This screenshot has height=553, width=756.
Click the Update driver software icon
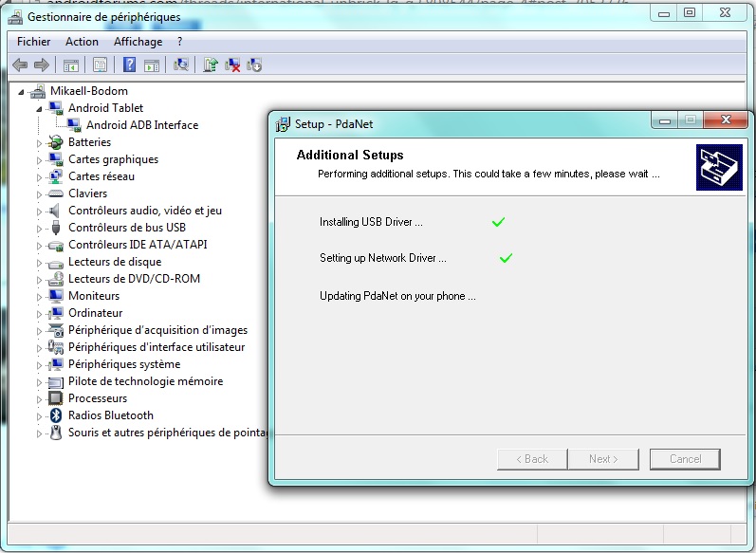[x=211, y=65]
